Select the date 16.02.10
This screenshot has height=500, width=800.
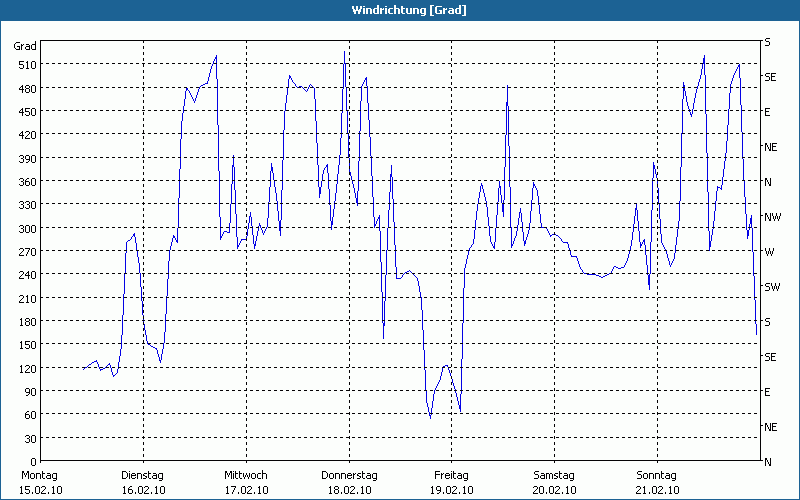pyautogui.click(x=143, y=490)
